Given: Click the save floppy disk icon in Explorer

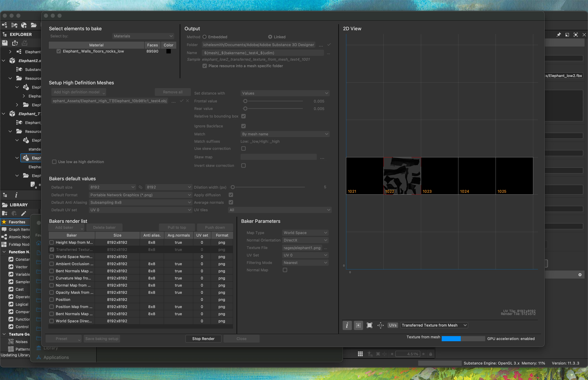Looking at the screenshot, I should tap(5, 43).
